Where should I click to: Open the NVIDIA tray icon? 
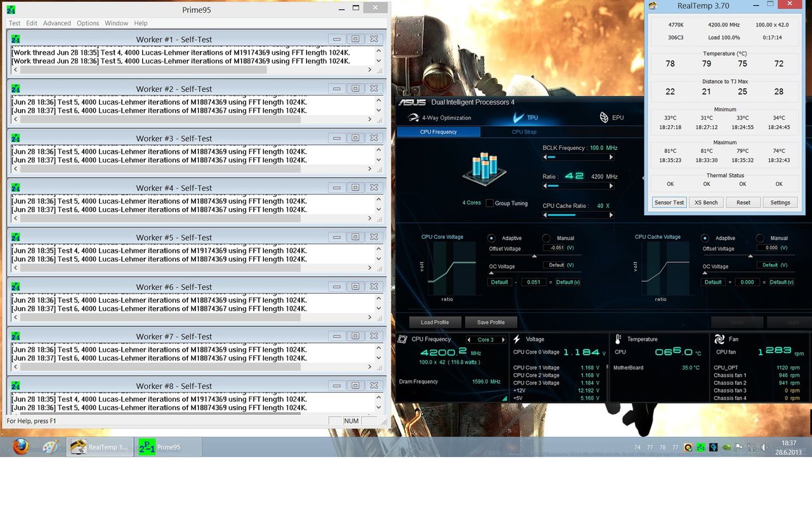[726, 448]
